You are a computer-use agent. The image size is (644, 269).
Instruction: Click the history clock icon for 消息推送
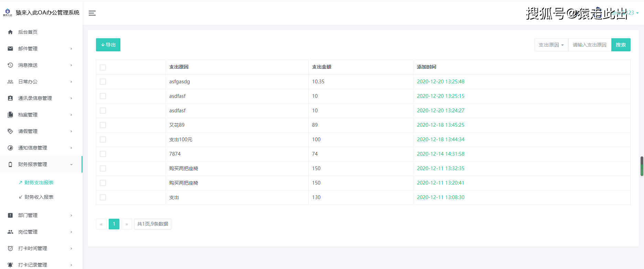[10, 65]
